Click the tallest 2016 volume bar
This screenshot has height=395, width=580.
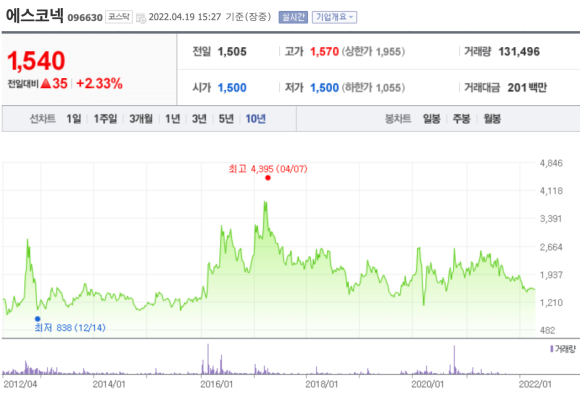click(208, 359)
